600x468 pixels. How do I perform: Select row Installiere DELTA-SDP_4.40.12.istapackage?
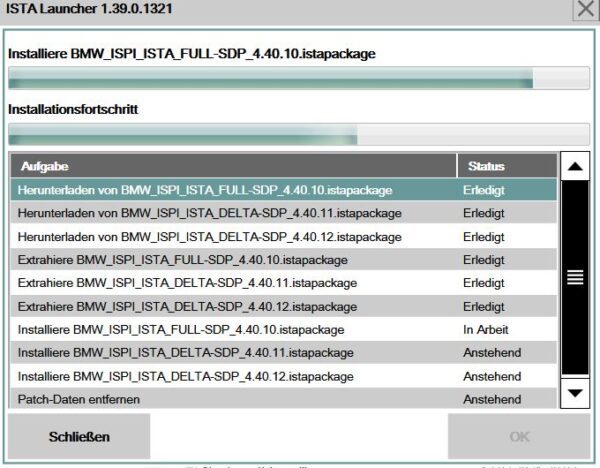coord(284,377)
